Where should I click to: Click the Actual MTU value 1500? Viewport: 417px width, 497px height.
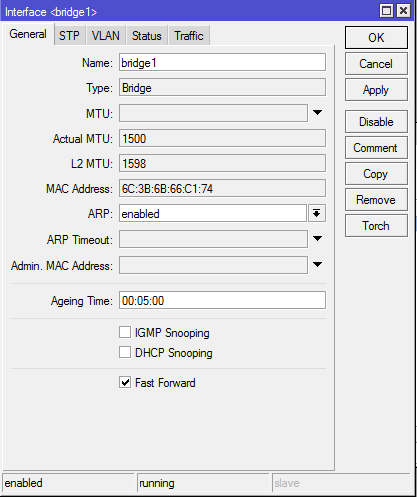pos(222,138)
